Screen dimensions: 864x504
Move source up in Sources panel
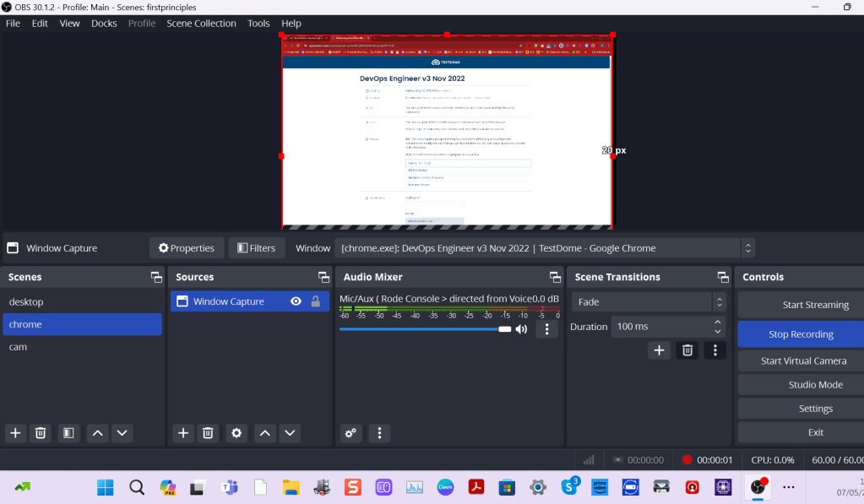coord(265,433)
